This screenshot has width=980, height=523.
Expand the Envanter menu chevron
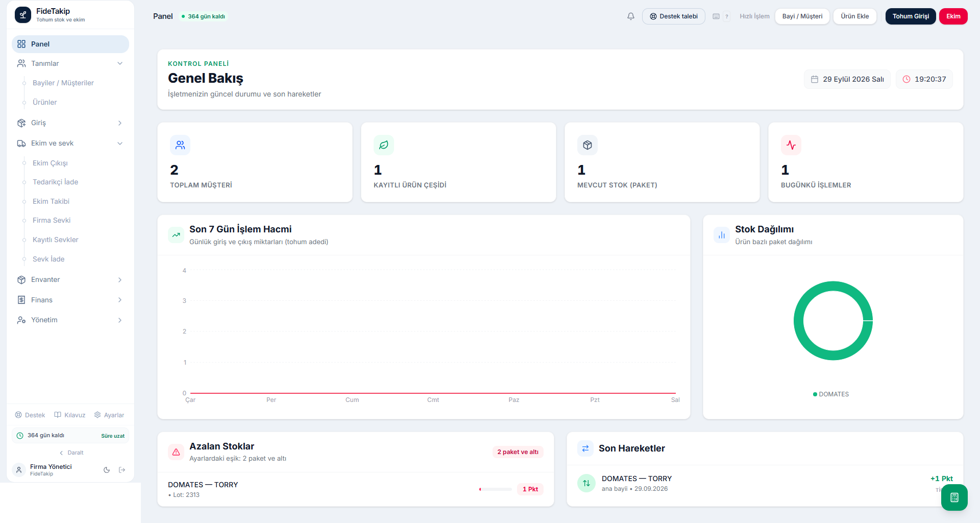[120, 280]
